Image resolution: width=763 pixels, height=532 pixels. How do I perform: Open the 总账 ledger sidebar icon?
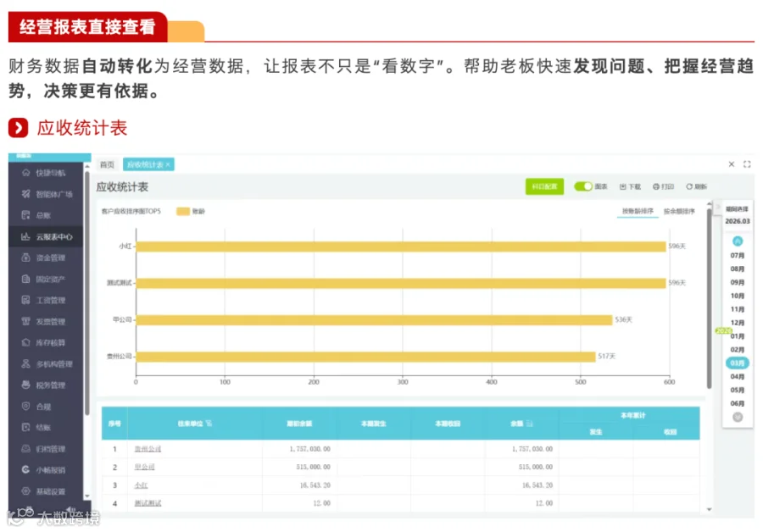[25, 215]
